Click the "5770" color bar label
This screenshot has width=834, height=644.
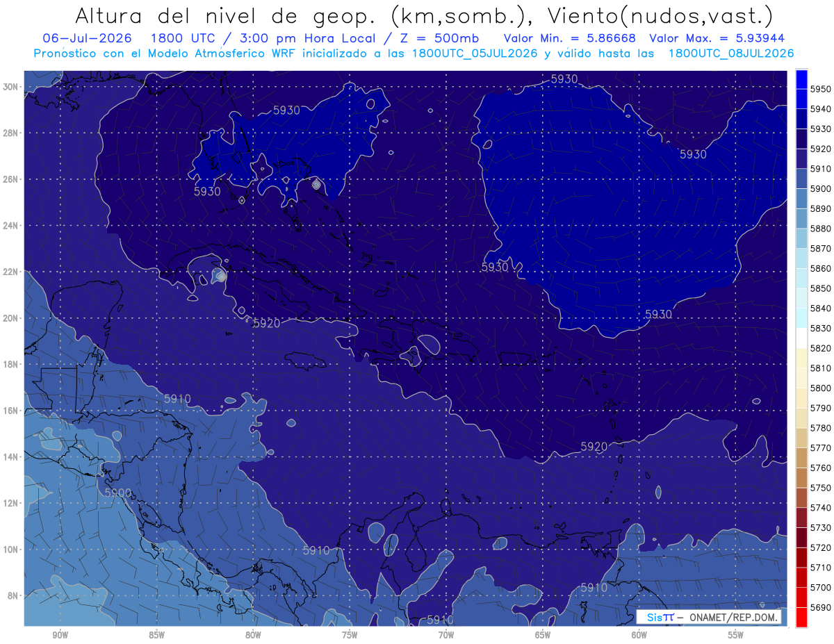pos(820,448)
